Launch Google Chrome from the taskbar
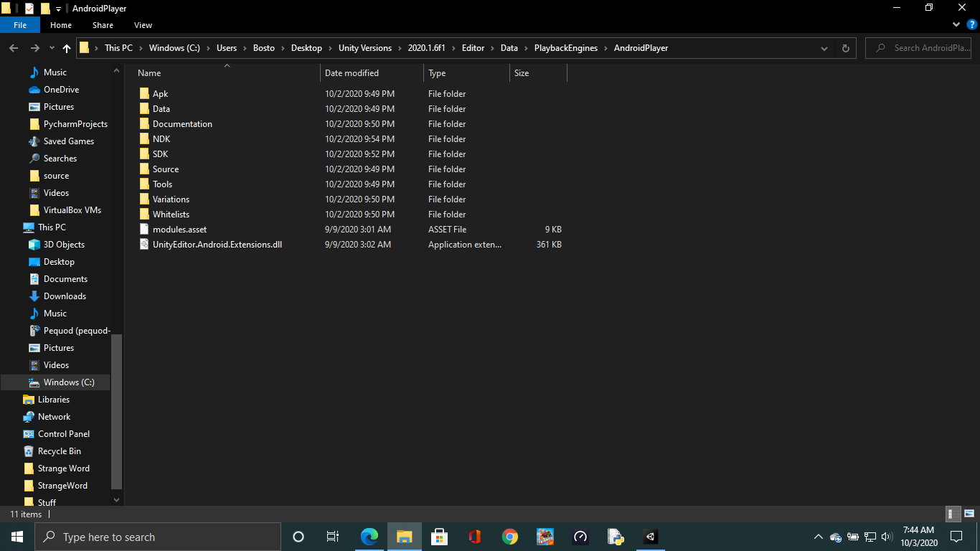Viewport: 980px width, 551px height. (x=509, y=537)
